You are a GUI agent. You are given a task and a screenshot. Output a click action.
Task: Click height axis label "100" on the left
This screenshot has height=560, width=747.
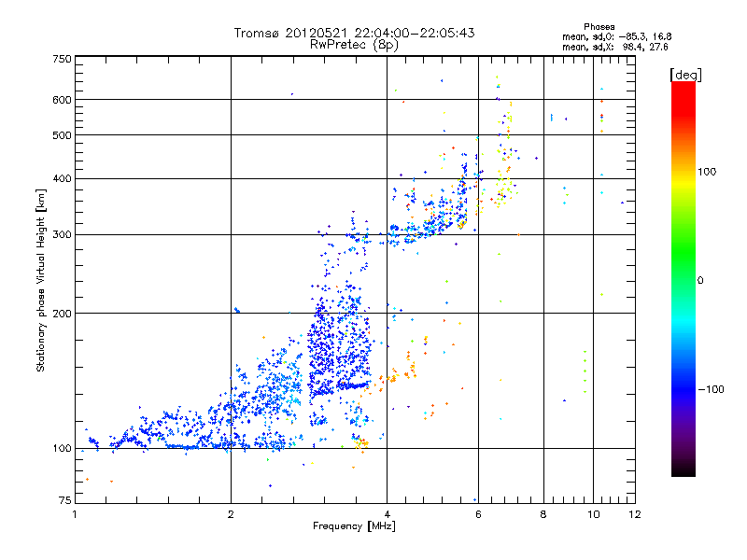(62, 449)
